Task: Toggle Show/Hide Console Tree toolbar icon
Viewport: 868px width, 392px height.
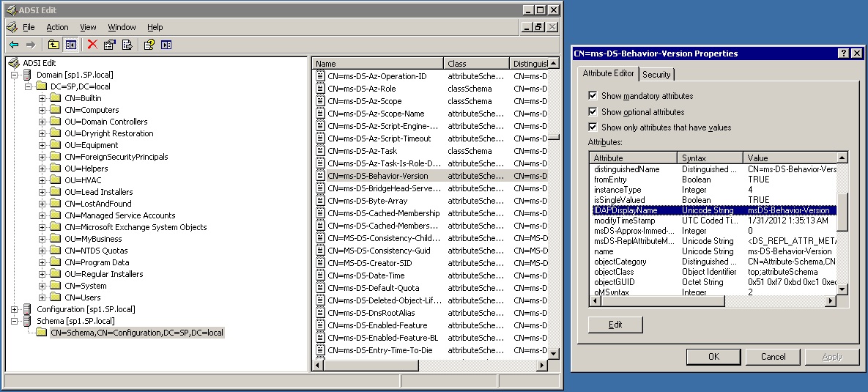Action: click(x=70, y=45)
